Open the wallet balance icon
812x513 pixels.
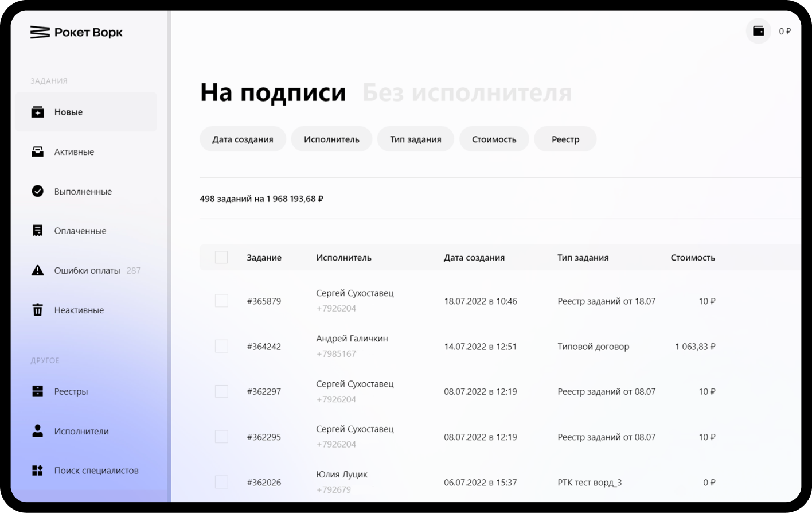coord(758,31)
